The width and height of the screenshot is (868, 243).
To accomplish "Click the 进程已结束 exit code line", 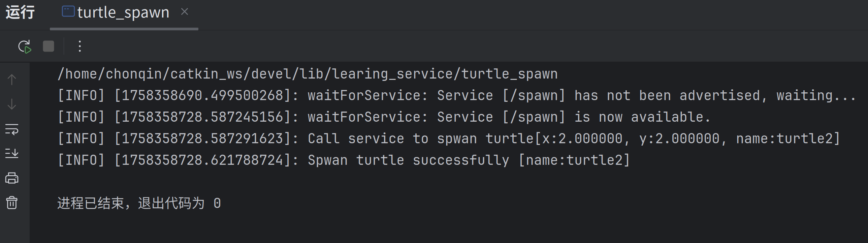I will pos(139,203).
